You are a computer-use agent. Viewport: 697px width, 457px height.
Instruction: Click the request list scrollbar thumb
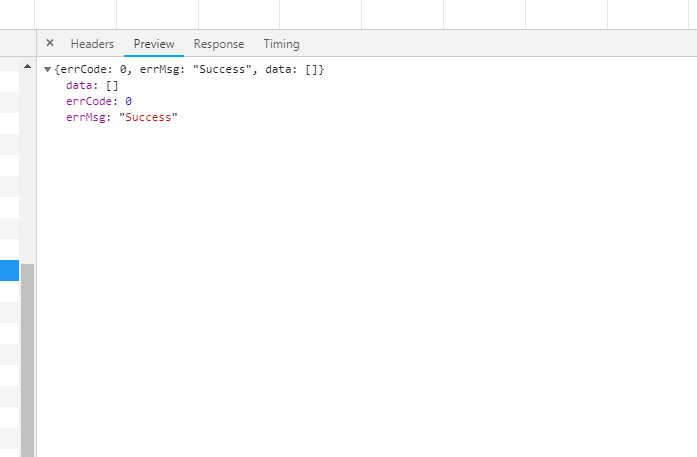click(x=28, y=360)
